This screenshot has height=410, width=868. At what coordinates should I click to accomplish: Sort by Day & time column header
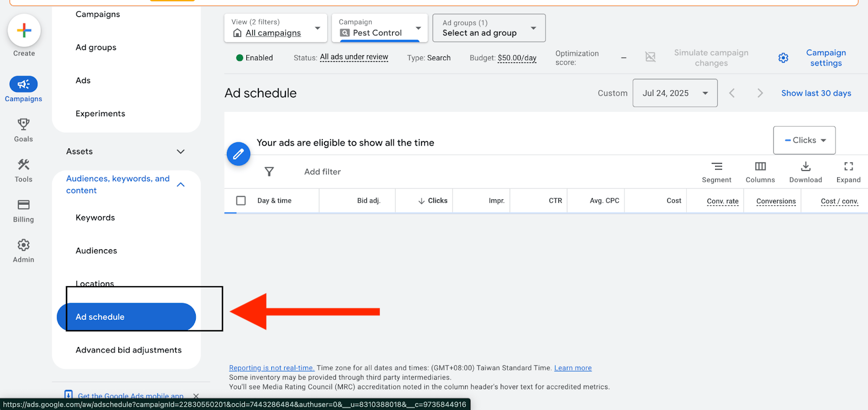(x=274, y=200)
